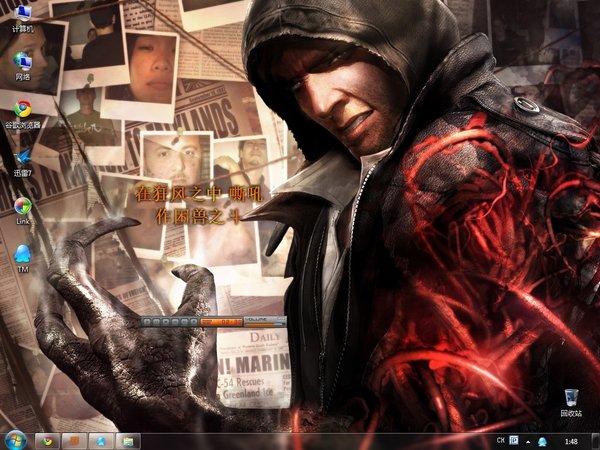600x450 pixels.
Task: Open the penguin app on the taskbar
Action: pos(101,441)
